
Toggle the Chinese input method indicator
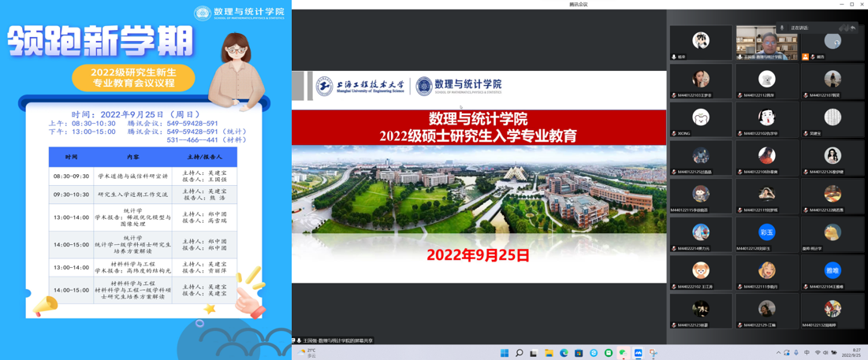[x=807, y=353]
